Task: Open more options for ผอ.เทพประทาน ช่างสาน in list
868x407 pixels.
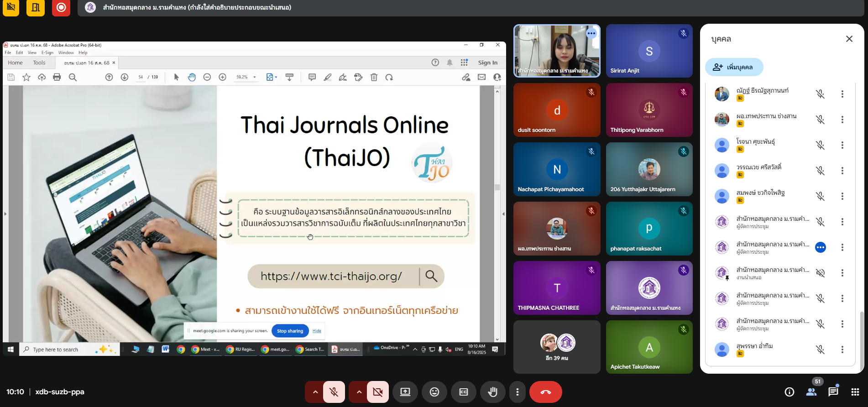Action: 842,120
